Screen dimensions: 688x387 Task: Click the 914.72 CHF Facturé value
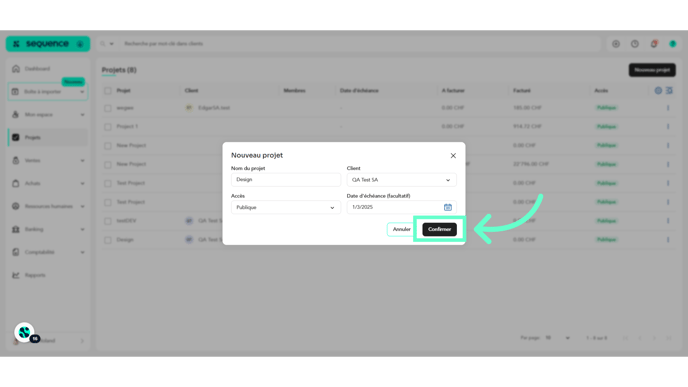pyautogui.click(x=527, y=126)
